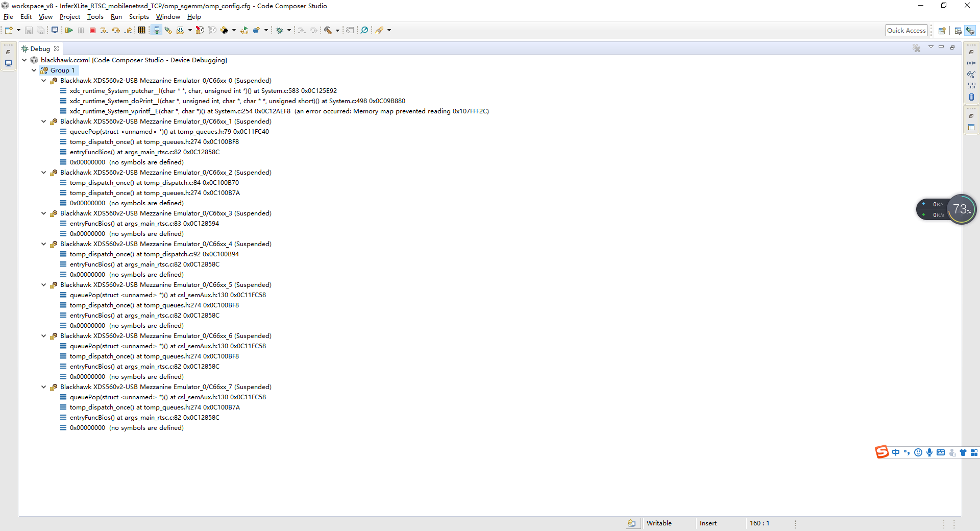Viewport: 980px width, 531px height.
Task: Collapse the blackhawk.ccxml tree node
Action: (24, 60)
